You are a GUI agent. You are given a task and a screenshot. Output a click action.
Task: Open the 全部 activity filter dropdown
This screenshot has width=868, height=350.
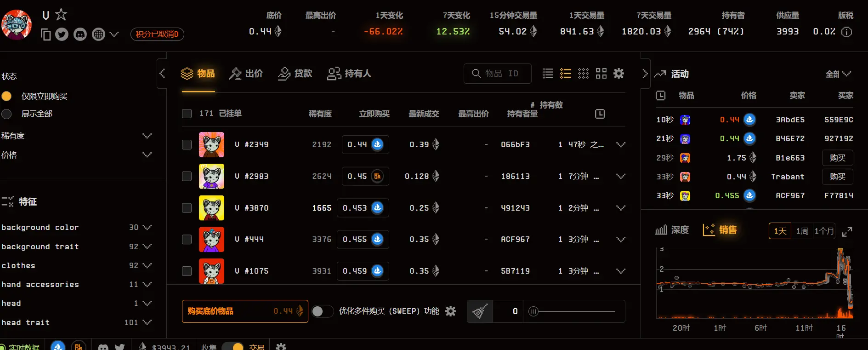pos(838,74)
